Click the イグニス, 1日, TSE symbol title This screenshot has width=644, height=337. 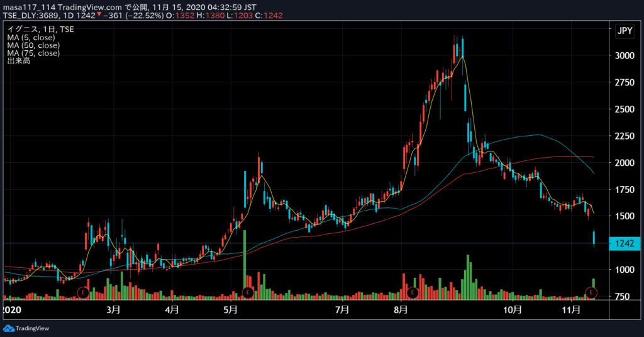(40, 30)
